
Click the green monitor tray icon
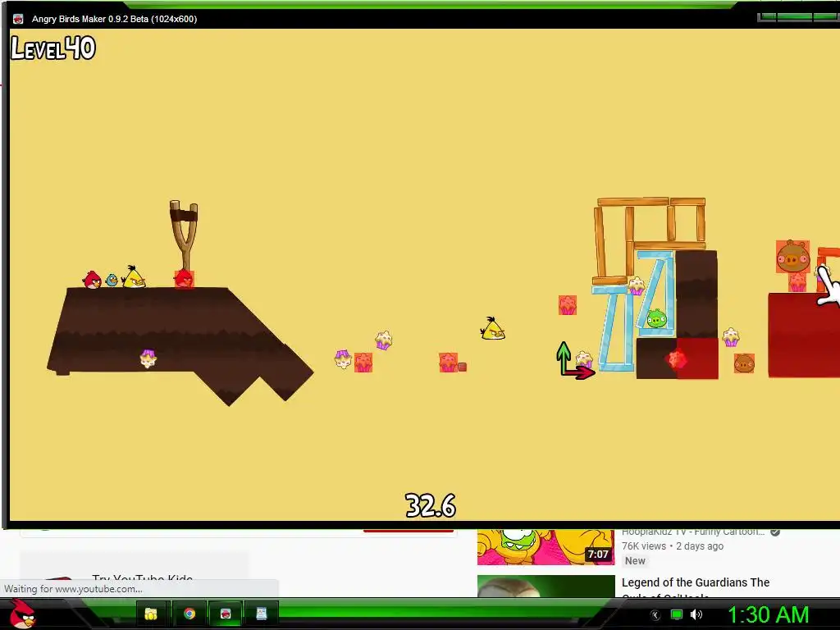pyautogui.click(x=677, y=614)
